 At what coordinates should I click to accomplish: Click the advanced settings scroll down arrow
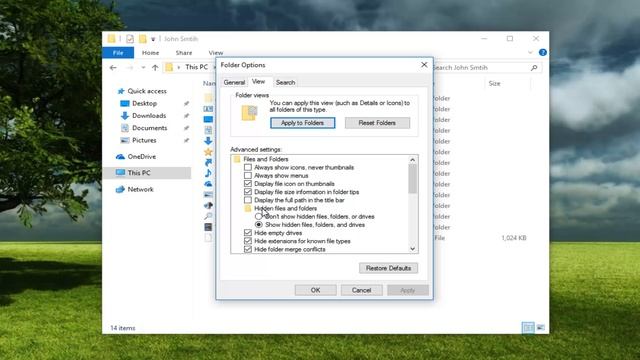[x=413, y=249]
